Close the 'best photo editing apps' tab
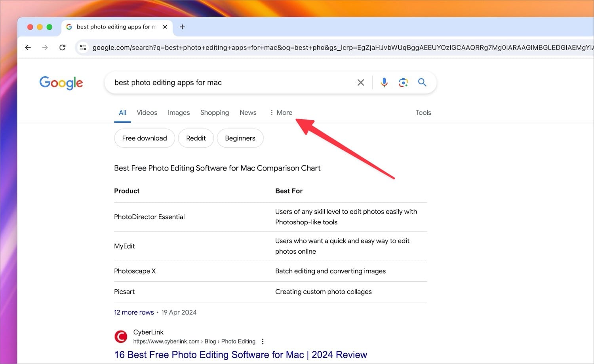 coord(165,27)
